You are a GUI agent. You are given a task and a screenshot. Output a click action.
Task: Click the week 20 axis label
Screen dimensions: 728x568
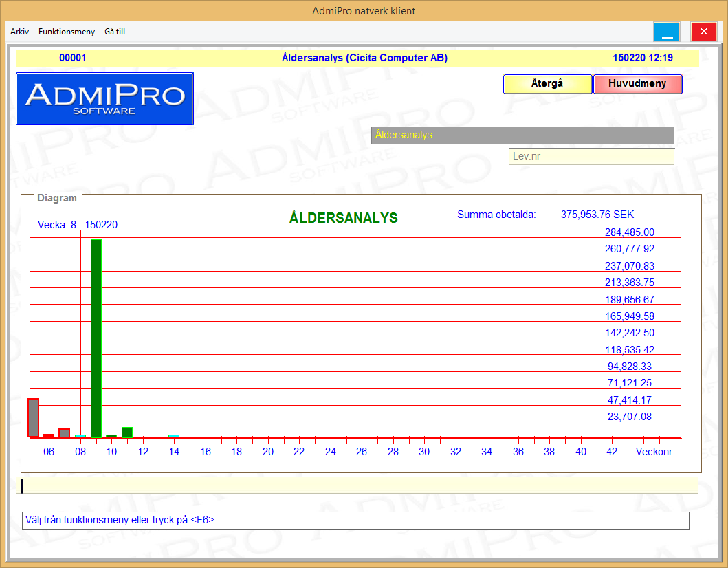tap(268, 452)
